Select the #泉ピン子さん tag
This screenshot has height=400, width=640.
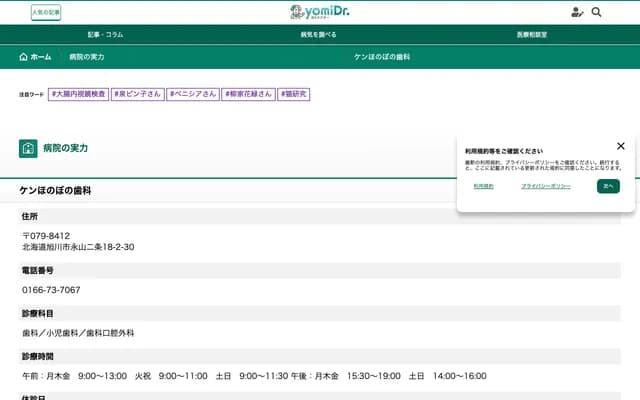(137, 94)
